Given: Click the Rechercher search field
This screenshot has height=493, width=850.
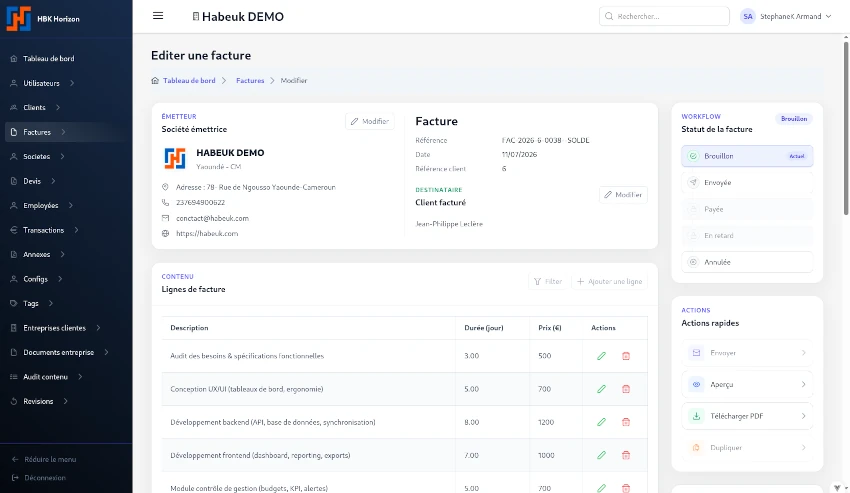Looking at the screenshot, I should 664,16.
